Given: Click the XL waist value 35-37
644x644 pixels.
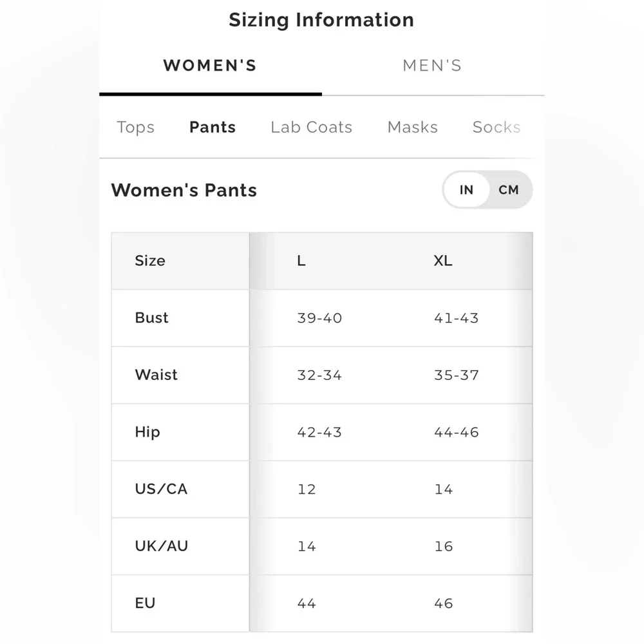Looking at the screenshot, I should coord(456,375).
